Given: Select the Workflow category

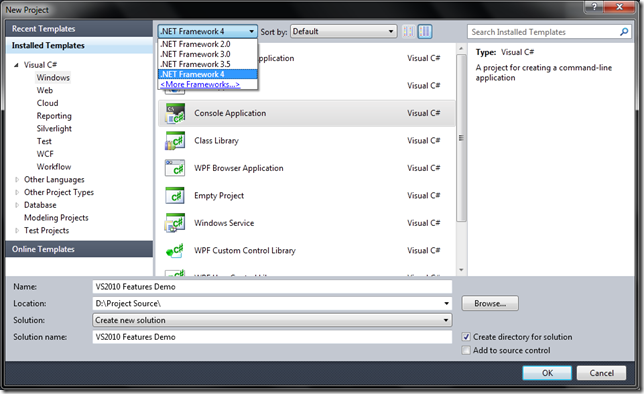Looking at the screenshot, I should tap(54, 167).
